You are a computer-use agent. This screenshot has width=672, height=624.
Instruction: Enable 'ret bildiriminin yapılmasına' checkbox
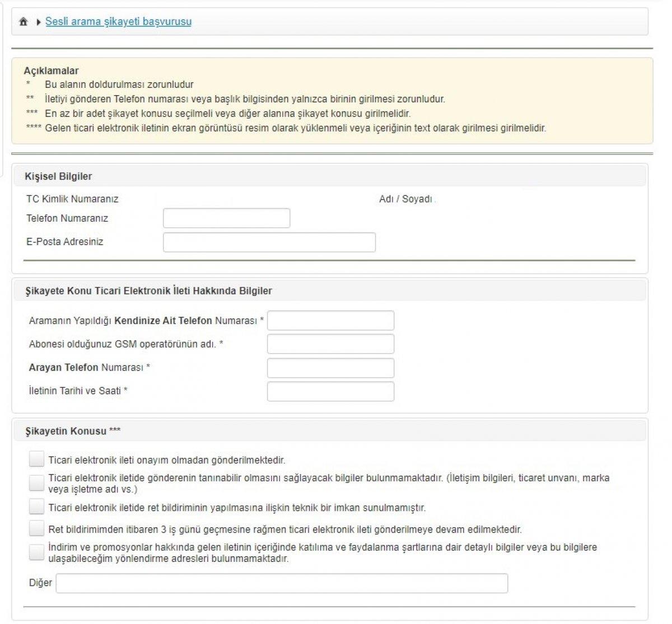coord(36,507)
